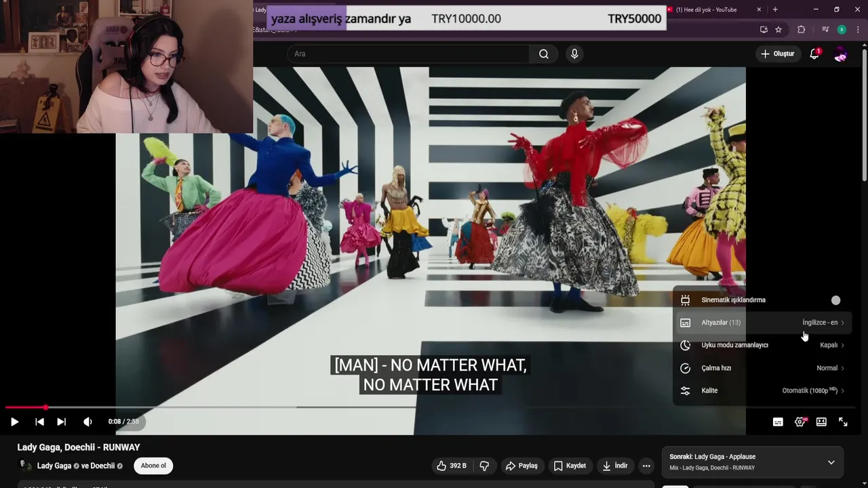
Task: Save the video with Kaydet
Action: [570, 466]
